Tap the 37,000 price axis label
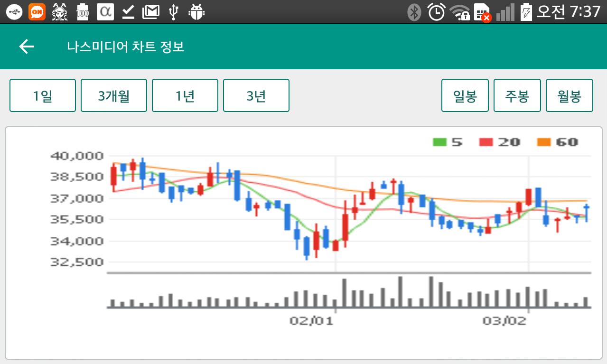The width and height of the screenshot is (607, 364). pos(77,198)
